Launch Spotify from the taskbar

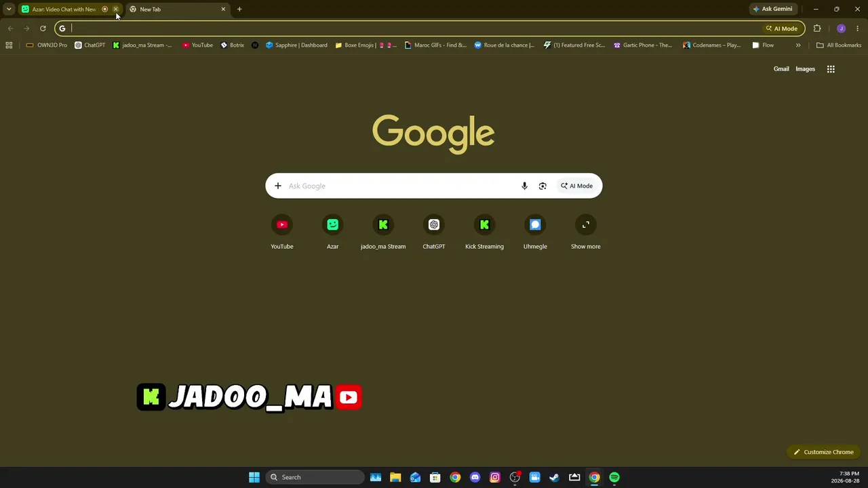tap(614, 477)
